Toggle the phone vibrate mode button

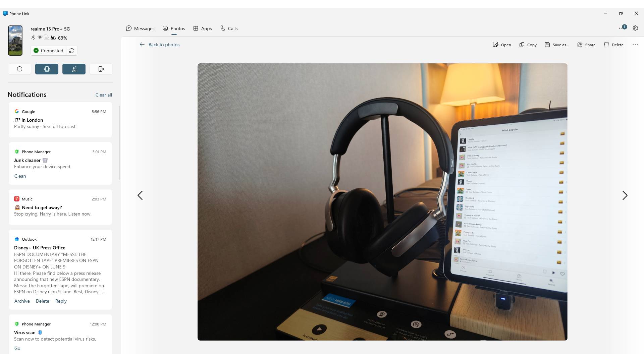click(47, 69)
